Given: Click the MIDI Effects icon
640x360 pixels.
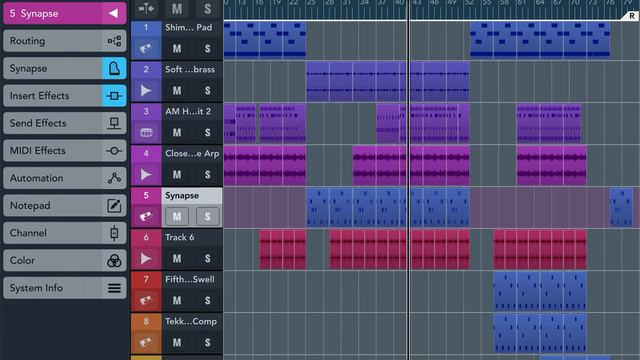Looking at the screenshot, I should pos(114,151).
